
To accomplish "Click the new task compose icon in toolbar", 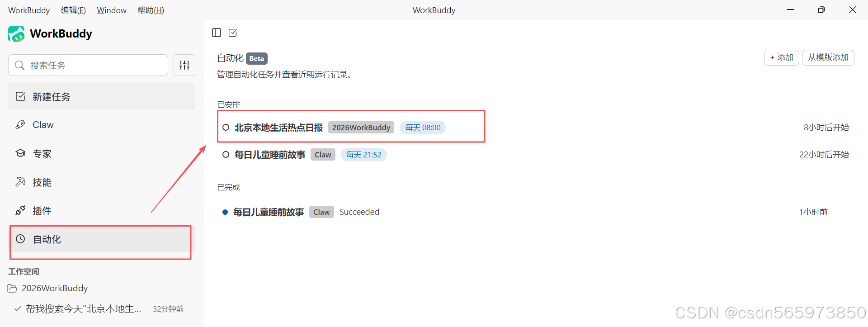I will tap(233, 33).
